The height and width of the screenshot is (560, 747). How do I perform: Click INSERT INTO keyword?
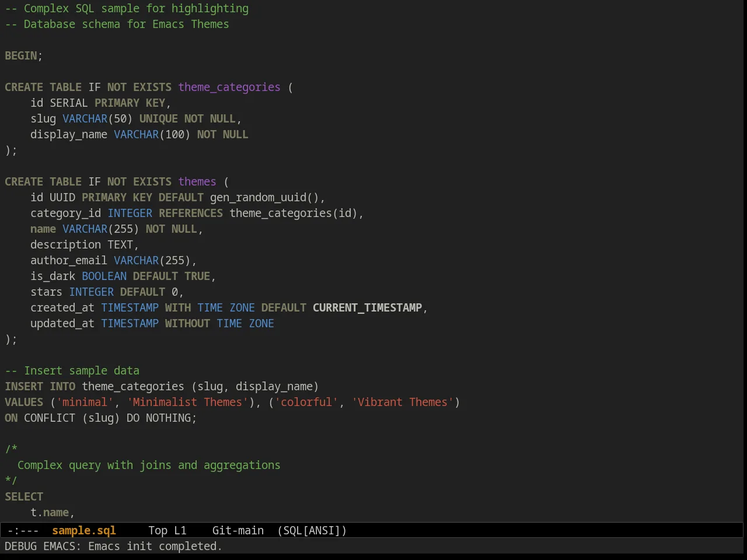point(40,386)
